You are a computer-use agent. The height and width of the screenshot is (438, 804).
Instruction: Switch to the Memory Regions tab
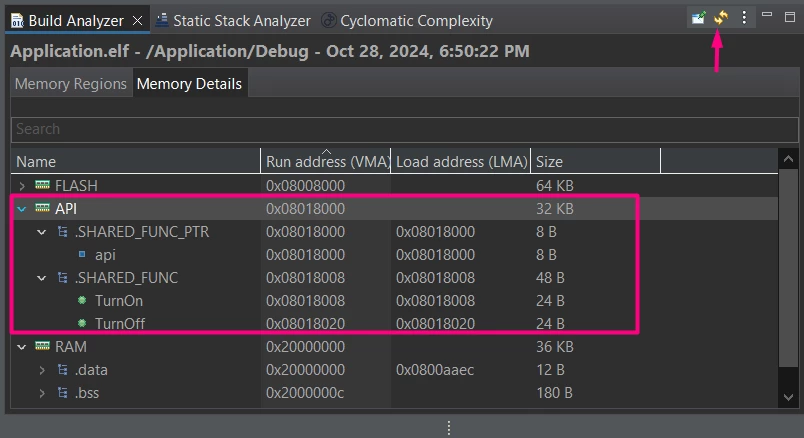click(71, 84)
